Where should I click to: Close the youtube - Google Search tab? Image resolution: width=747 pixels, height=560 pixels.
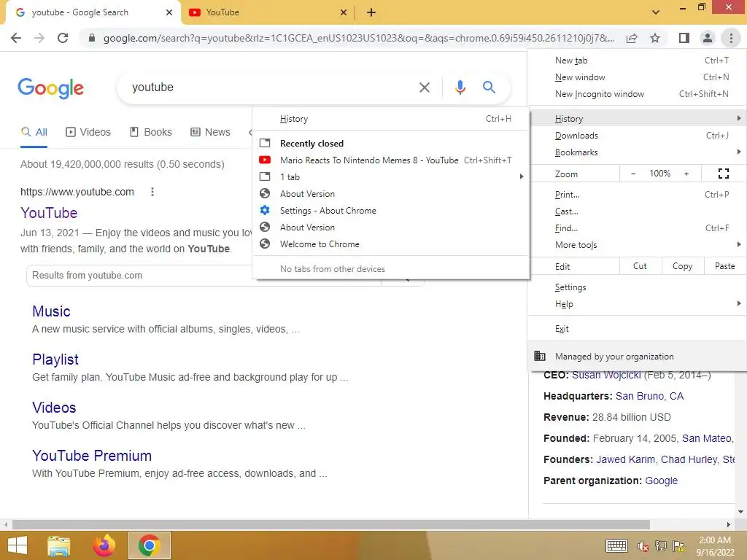(x=169, y=12)
